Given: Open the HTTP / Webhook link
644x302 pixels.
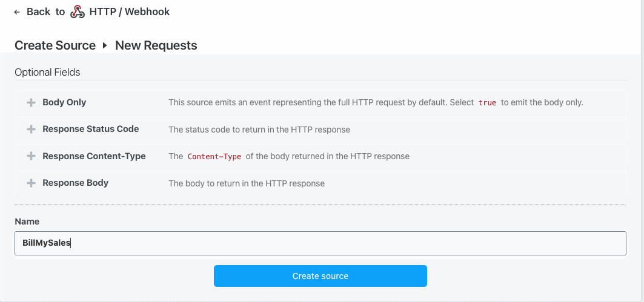Looking at the screenshot, I should pos(130,12).
